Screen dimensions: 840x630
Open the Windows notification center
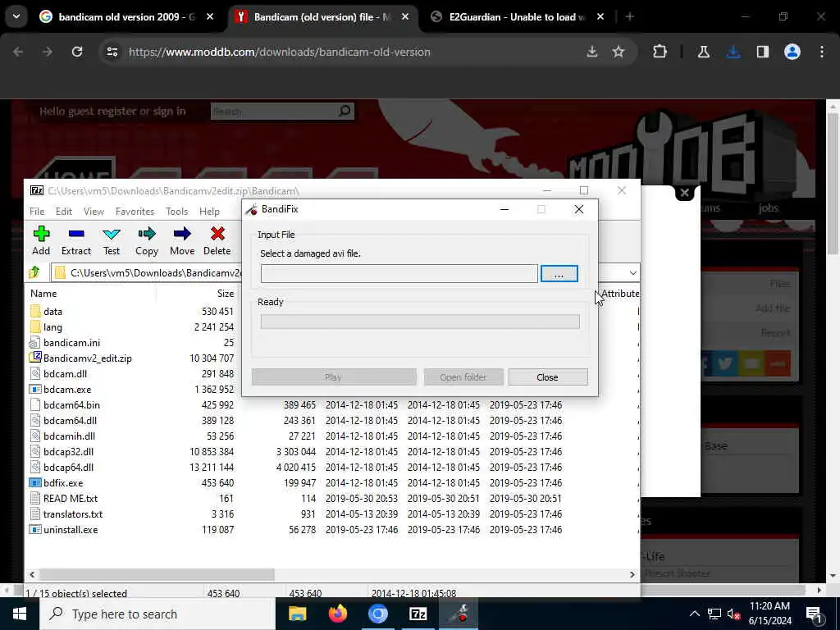[814, 615]
